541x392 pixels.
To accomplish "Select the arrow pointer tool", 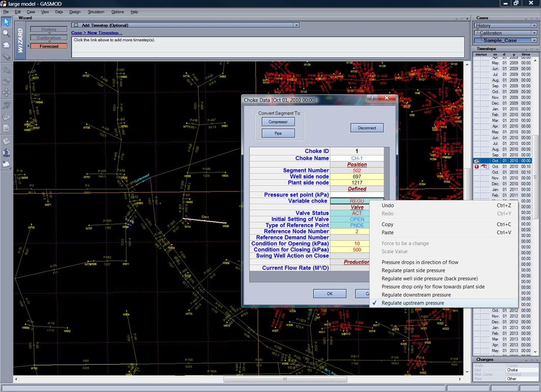I will pyautogui.click(x=7, y=22).
